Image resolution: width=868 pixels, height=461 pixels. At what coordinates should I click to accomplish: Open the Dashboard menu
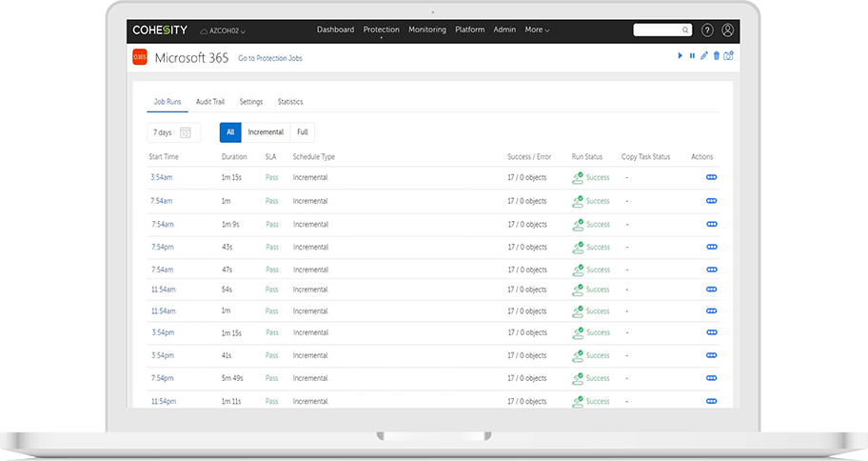(x=335, y=30)
